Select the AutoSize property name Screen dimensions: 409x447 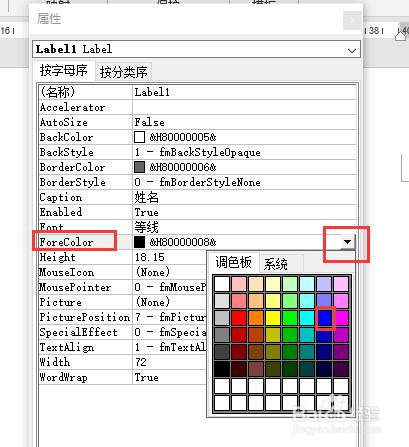point(64,122)
